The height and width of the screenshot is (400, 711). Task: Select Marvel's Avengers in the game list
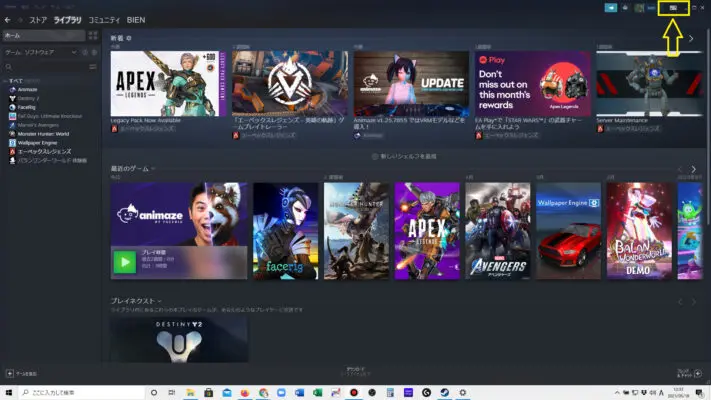click(x=38, y=125)
